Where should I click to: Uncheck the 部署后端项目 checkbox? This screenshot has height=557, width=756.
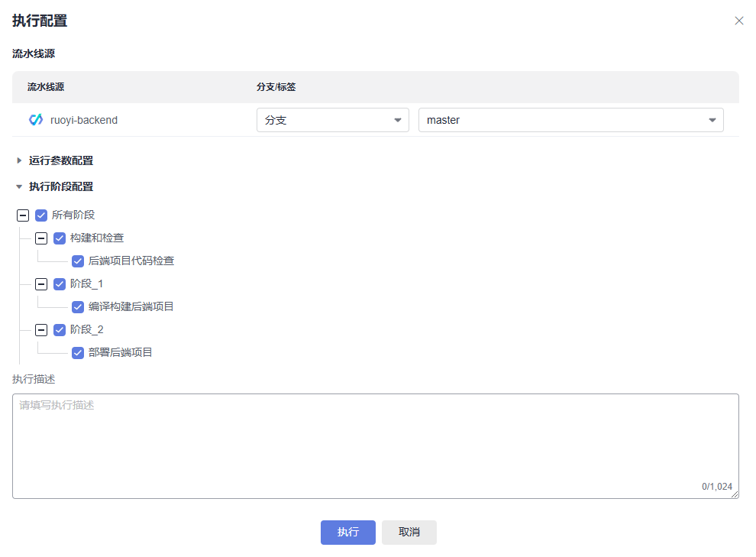click(78, 353)
